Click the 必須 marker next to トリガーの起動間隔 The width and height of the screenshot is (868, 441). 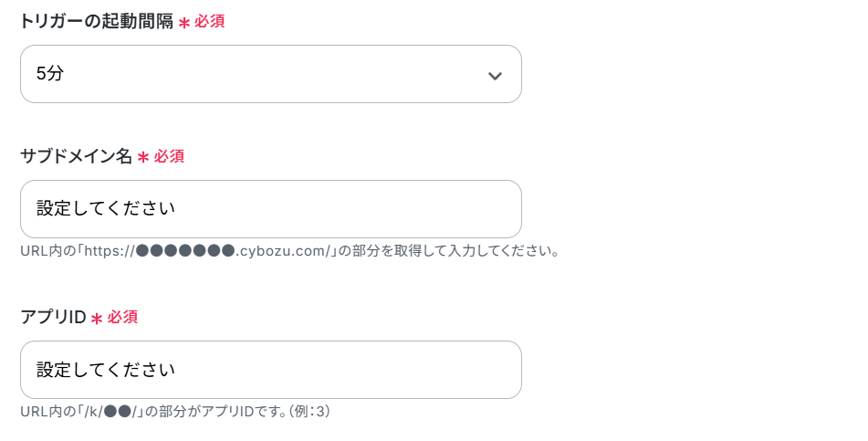point(209,22)
